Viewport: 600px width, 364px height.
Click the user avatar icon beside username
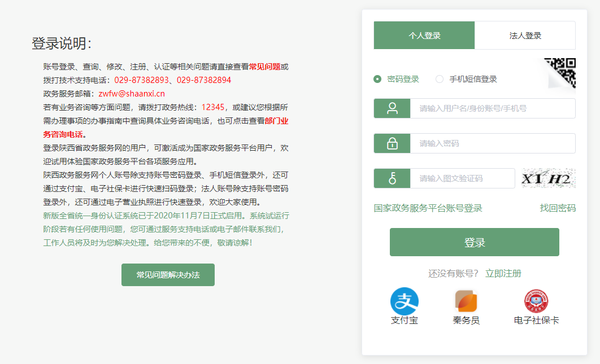pyautogui.click(x=392, y=108)
